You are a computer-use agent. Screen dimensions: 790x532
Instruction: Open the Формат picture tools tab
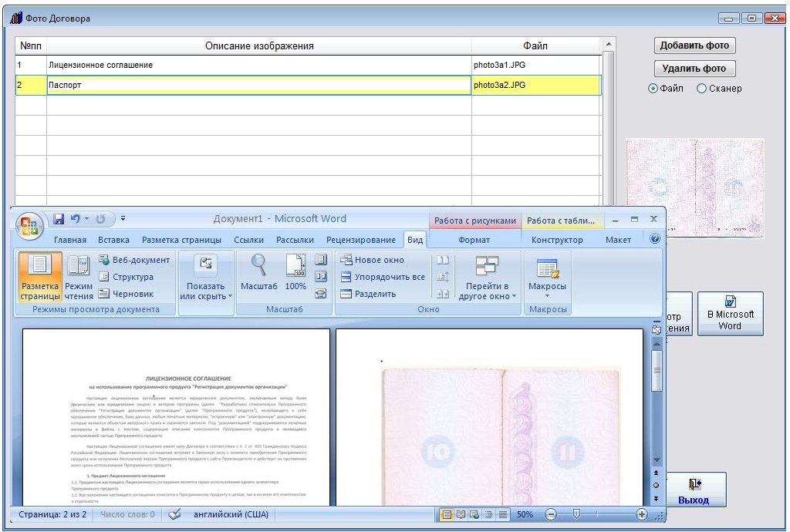click(x=474, y=240)
